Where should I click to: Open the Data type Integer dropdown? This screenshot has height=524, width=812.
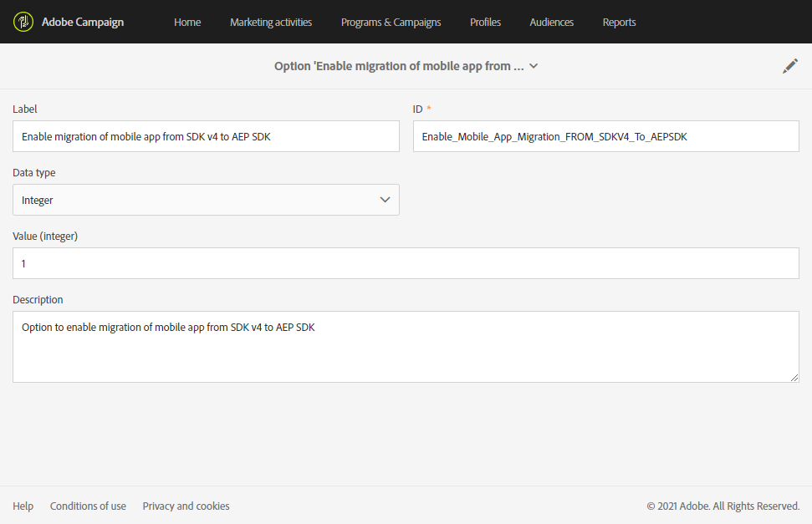click(x=206, y=200)
